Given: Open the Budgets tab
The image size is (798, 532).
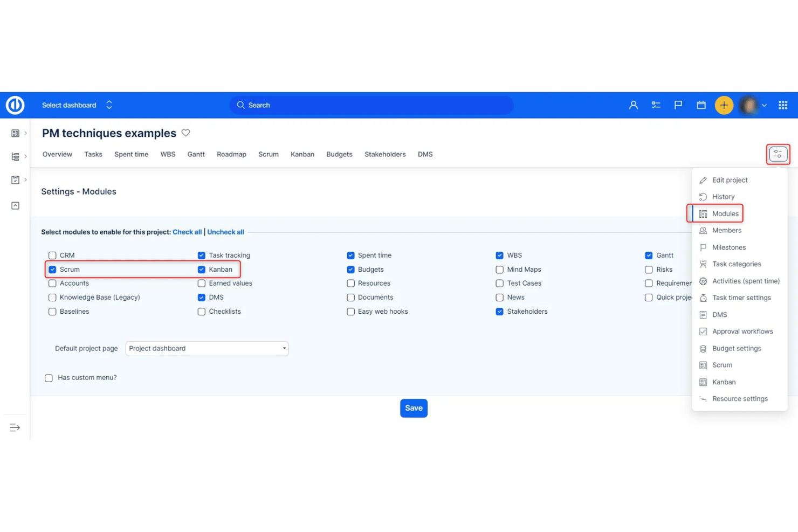Looking at the screenshot, I should tap(339, 154).
